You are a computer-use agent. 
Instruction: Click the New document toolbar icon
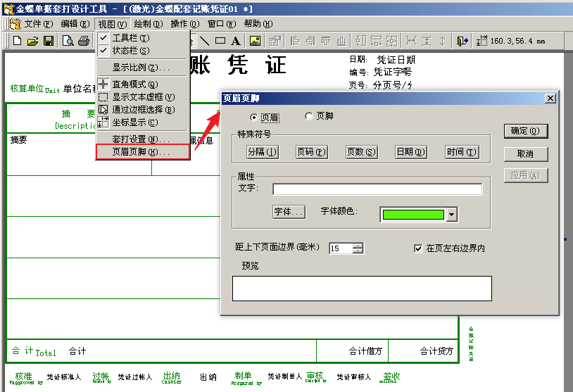point(18,41)
